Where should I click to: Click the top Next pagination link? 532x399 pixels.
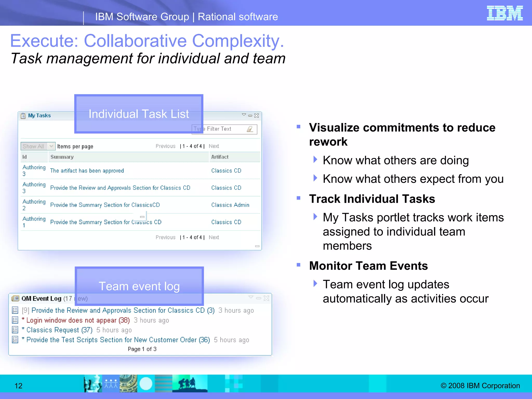[x=214, y=146]
